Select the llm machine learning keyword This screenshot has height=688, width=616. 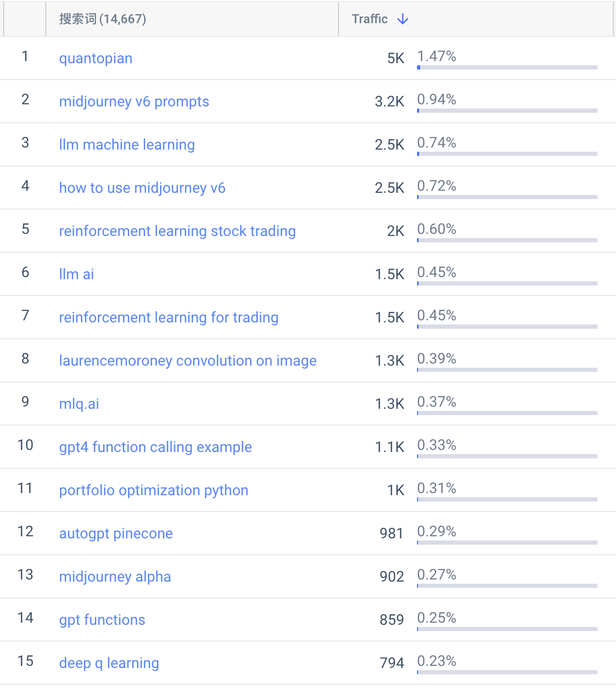tap(127, 144)
